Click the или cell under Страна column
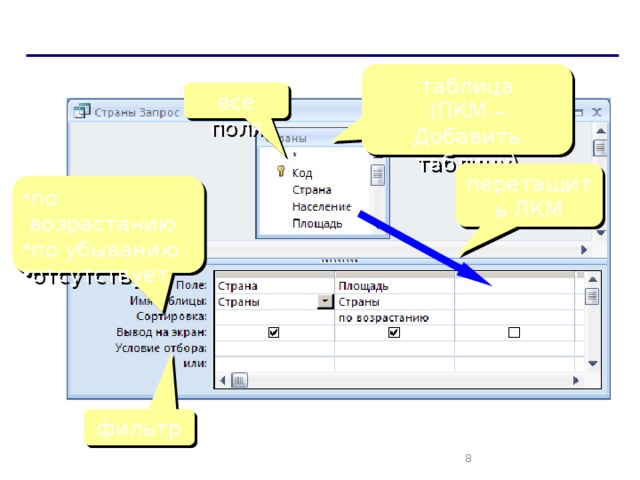 pos(274,364)
